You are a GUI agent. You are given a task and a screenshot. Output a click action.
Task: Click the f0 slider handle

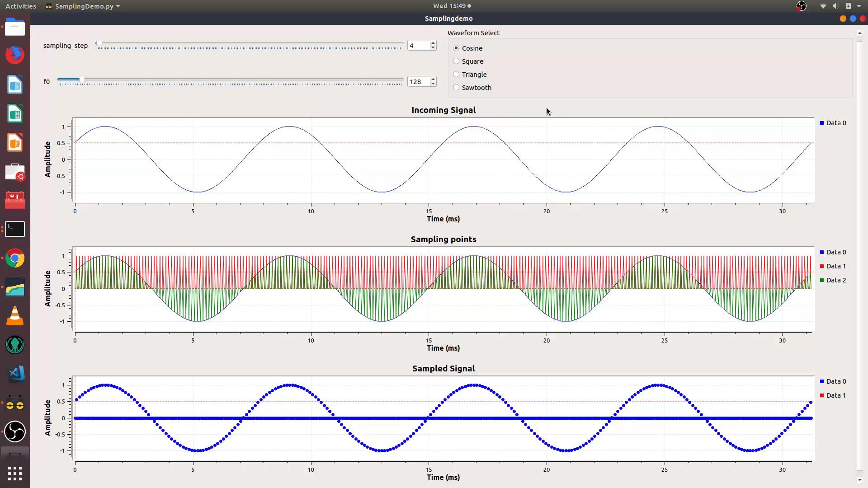click(x=82, y=80)
